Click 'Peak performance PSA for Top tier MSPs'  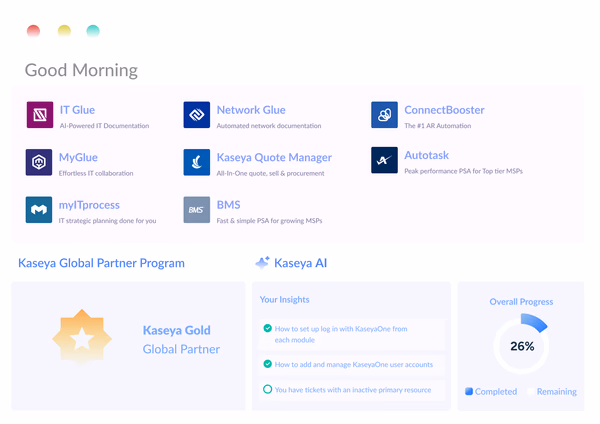point(463,171)
